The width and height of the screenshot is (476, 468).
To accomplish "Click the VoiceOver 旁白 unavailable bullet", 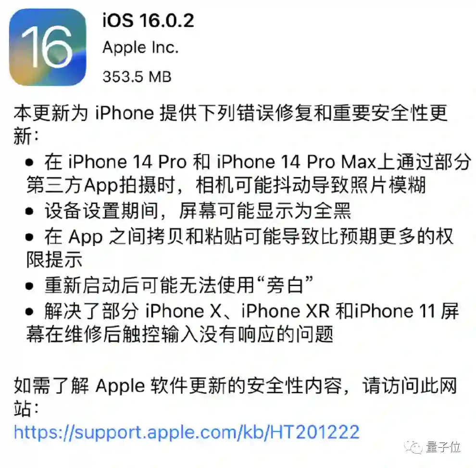I will 169,285.
